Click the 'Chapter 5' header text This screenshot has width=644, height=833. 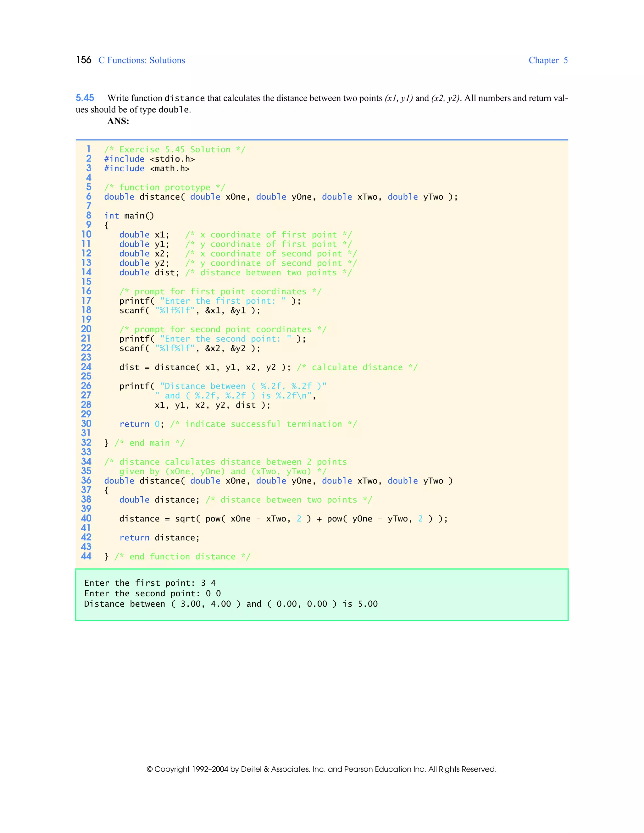click(x=548, y=60)
